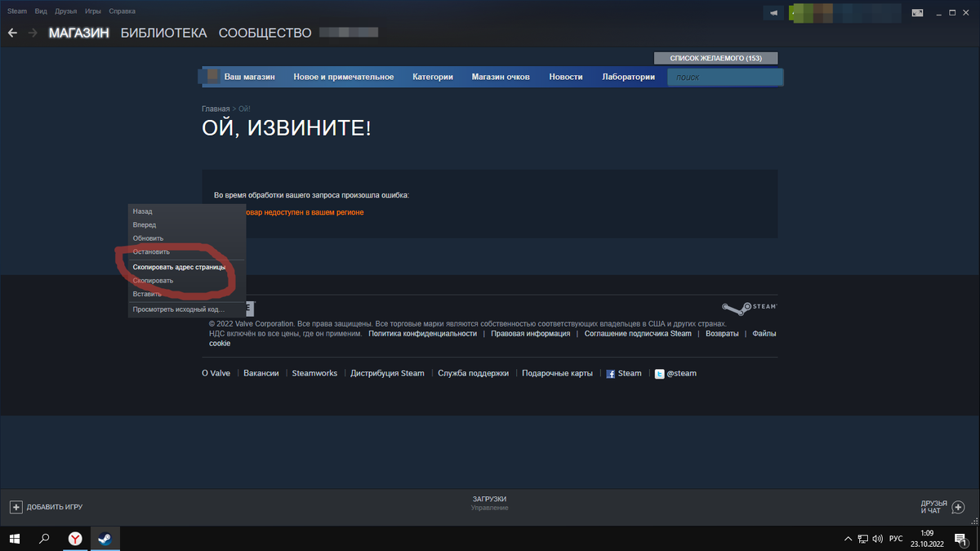Open the @steam Twitter icon
Image resolution: width=980 pixels, height=551 pixels.
(659, 374)
